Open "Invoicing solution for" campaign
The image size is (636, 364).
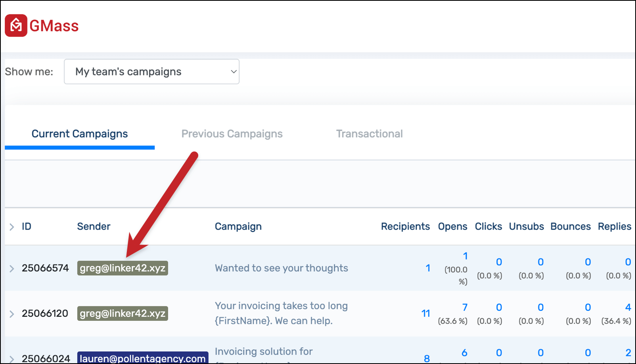tap(264, 352)
